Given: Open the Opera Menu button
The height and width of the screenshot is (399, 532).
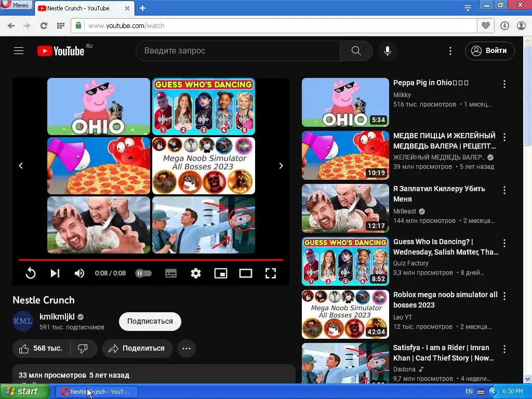Looking at the screenshot, I should (x=16, y=5).
